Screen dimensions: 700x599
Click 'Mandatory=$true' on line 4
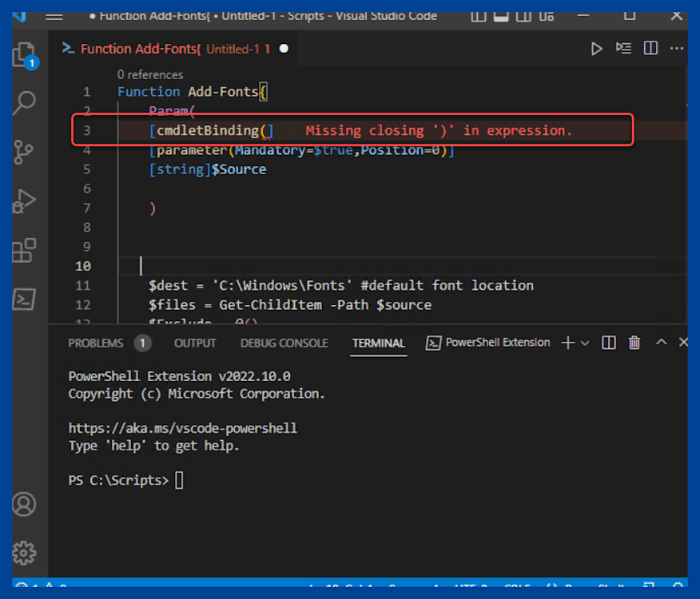294,150
